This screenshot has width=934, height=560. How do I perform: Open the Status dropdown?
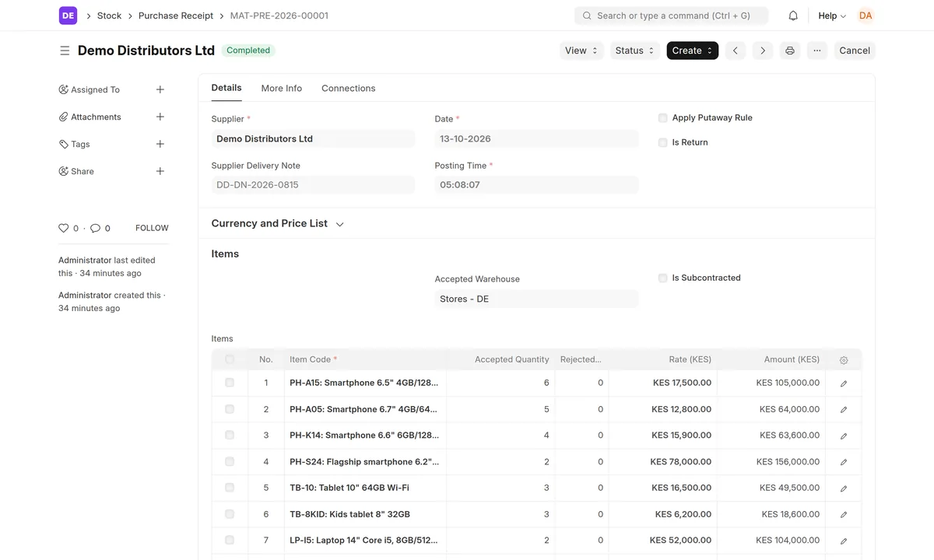tap(635, 51)
